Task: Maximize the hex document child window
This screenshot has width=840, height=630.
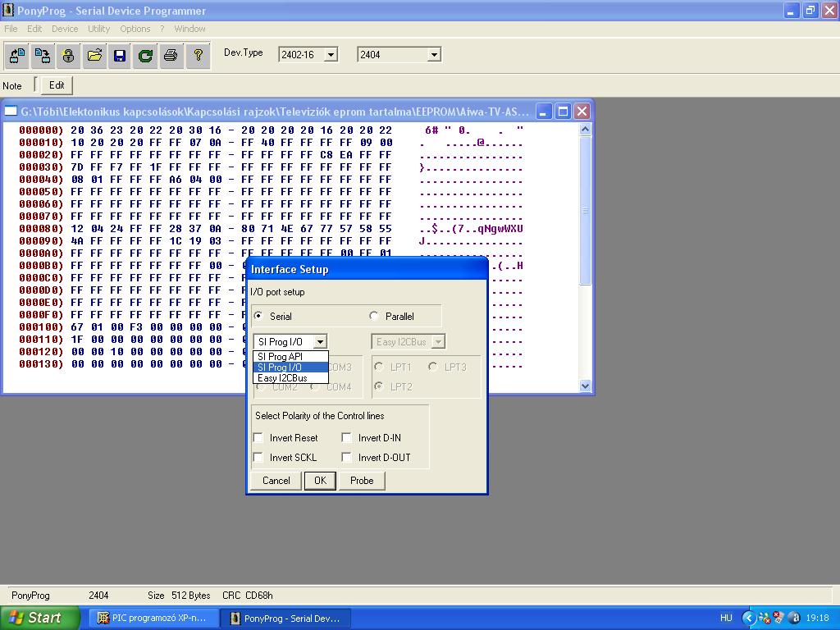Action: point(563,112)
